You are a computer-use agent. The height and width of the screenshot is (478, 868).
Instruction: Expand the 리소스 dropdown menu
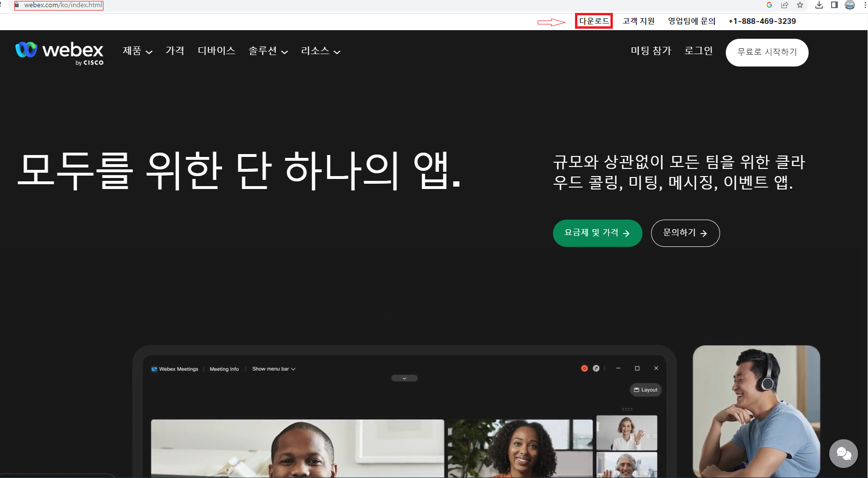pos(321,51)
